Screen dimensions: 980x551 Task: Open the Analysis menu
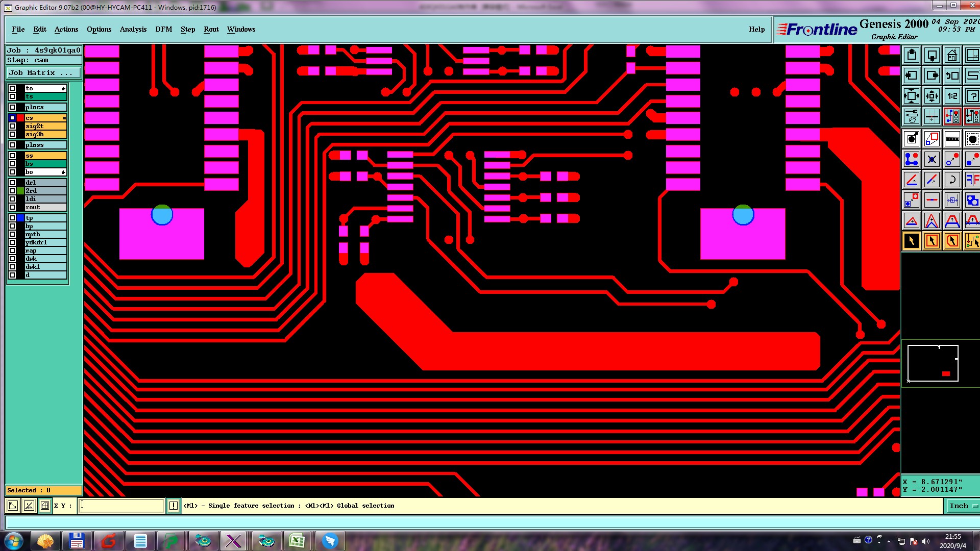click(133, 29)
